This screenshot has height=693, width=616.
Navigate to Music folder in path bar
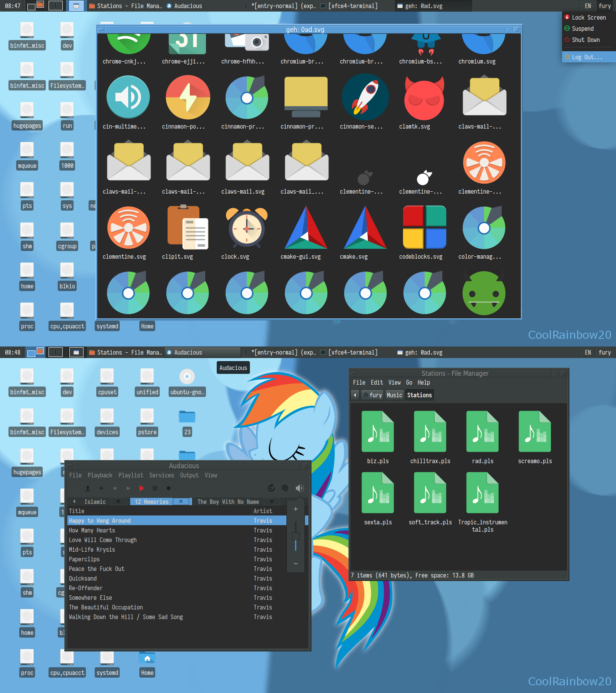click(x=394, y=395)
